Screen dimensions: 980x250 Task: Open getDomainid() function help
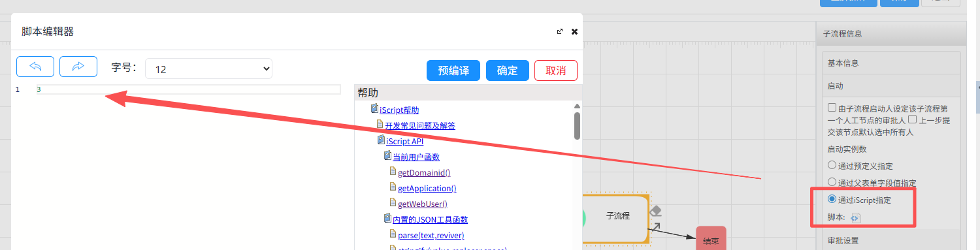424,172
